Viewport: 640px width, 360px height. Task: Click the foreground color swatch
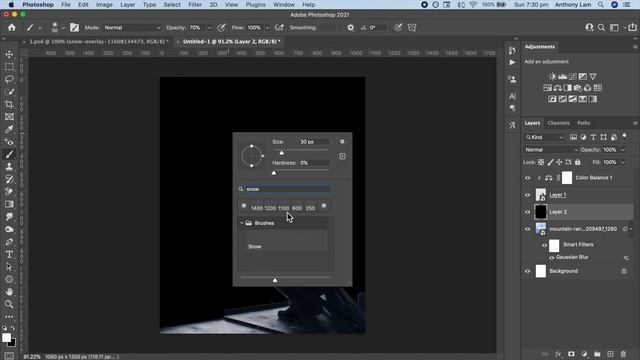[6, 338]
